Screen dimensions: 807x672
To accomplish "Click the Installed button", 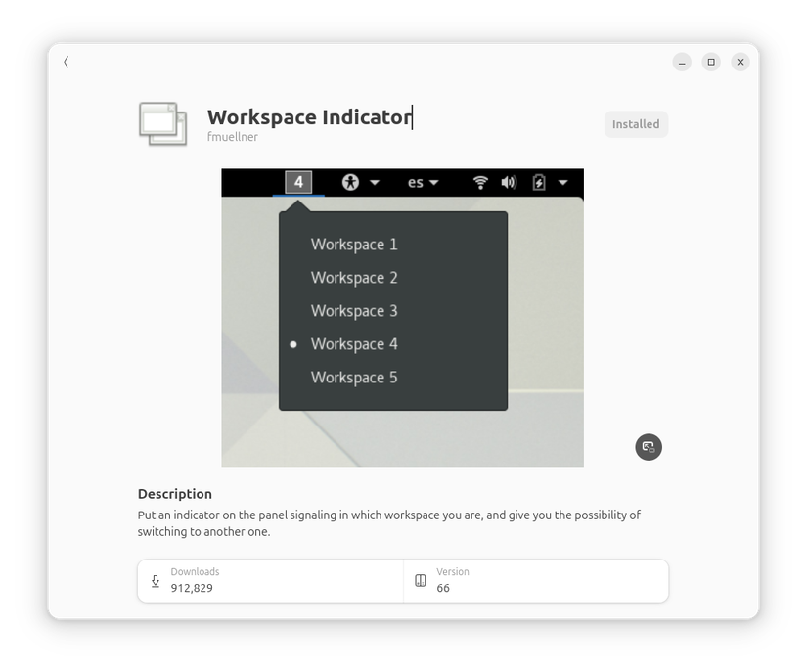I will click(x=636, y=124).
